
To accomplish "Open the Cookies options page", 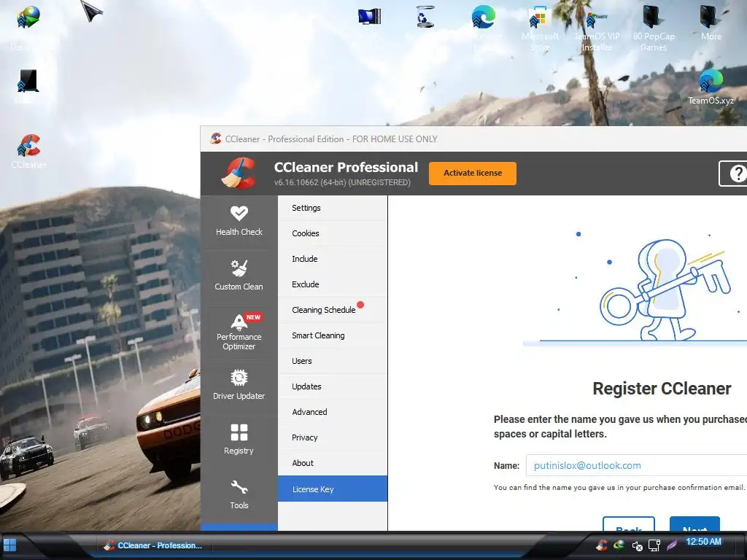I will (333, 233).
